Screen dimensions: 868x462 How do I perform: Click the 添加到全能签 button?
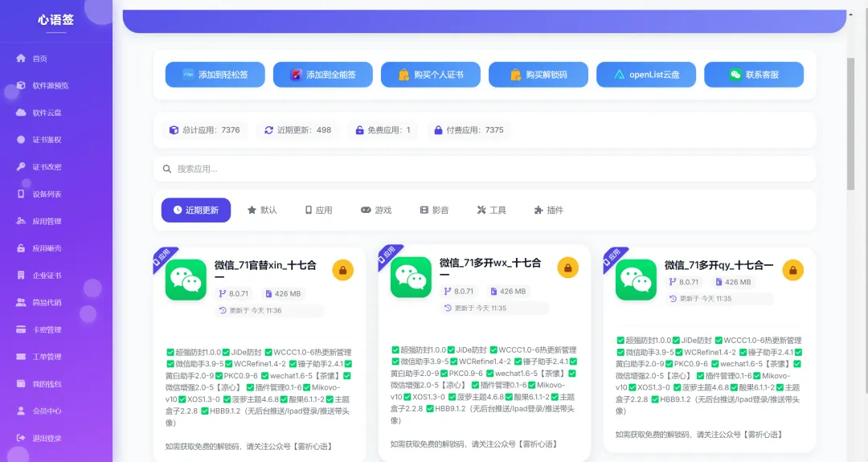pos(323,75)
